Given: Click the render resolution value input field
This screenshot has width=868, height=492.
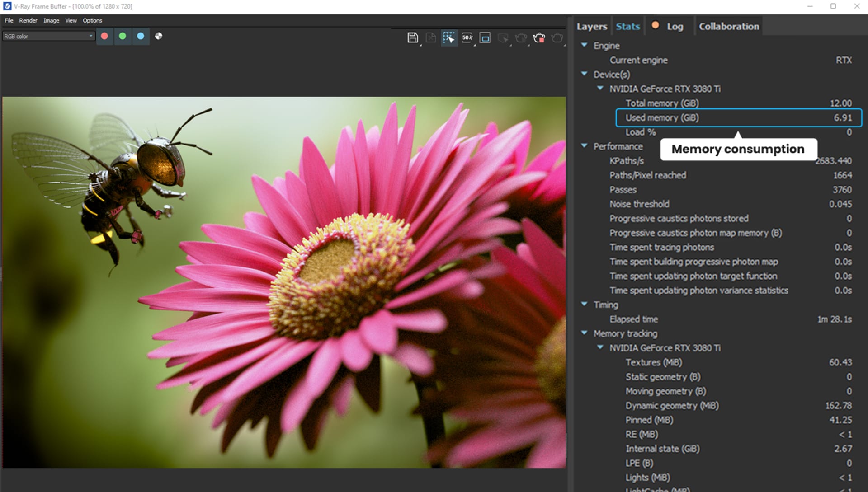Looking at the screenshot, I should [x=467, y=37].
